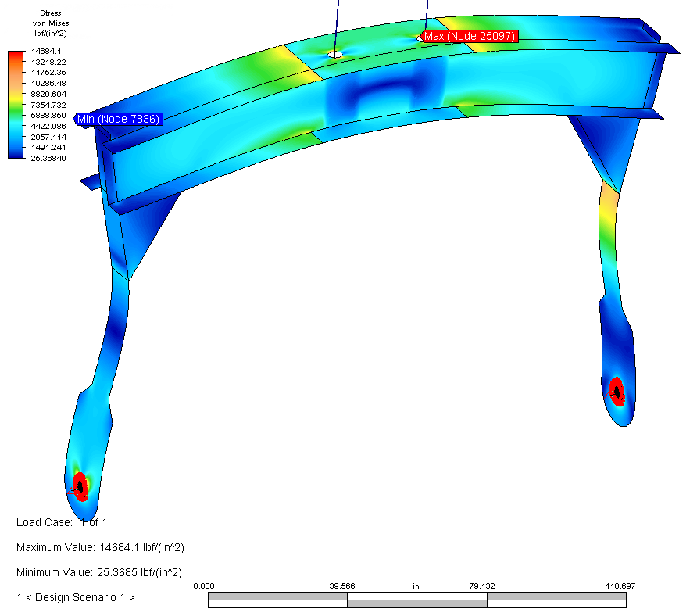
Task: Click the Design Scenario 1 label
Action: click(76, 597)
